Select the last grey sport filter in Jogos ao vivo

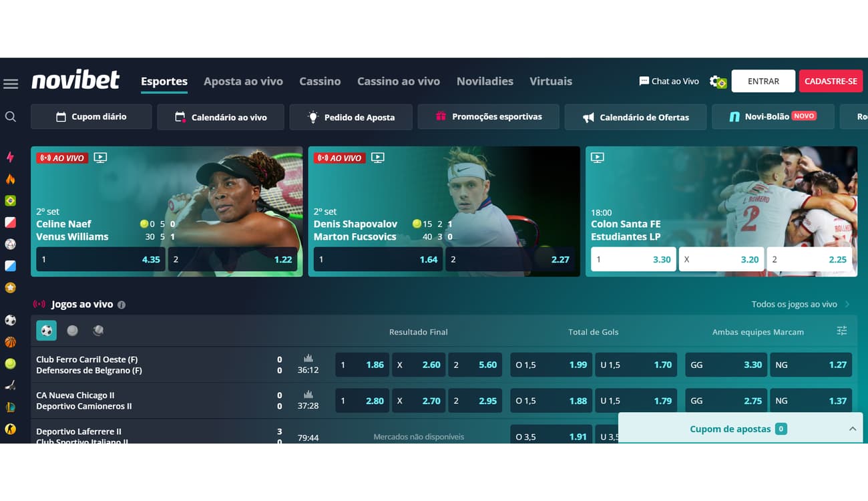click(x=98, y=330)
